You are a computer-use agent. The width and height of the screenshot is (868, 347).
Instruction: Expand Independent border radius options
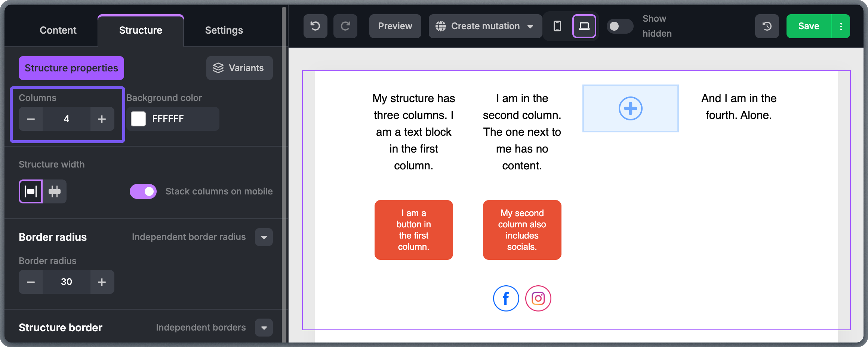click(264, 237)
